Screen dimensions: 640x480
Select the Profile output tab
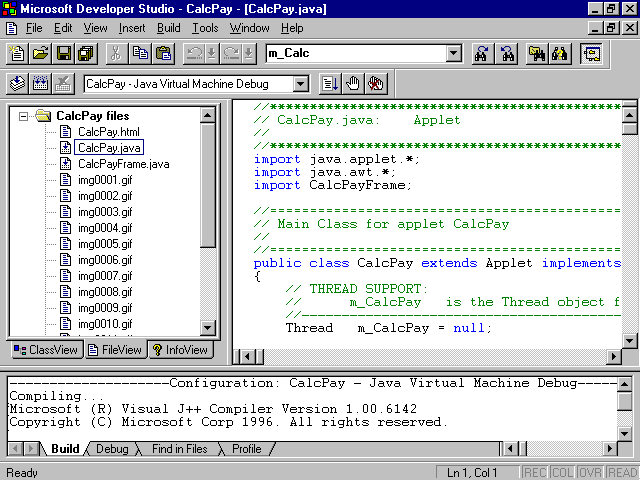(x=247, y=449)
